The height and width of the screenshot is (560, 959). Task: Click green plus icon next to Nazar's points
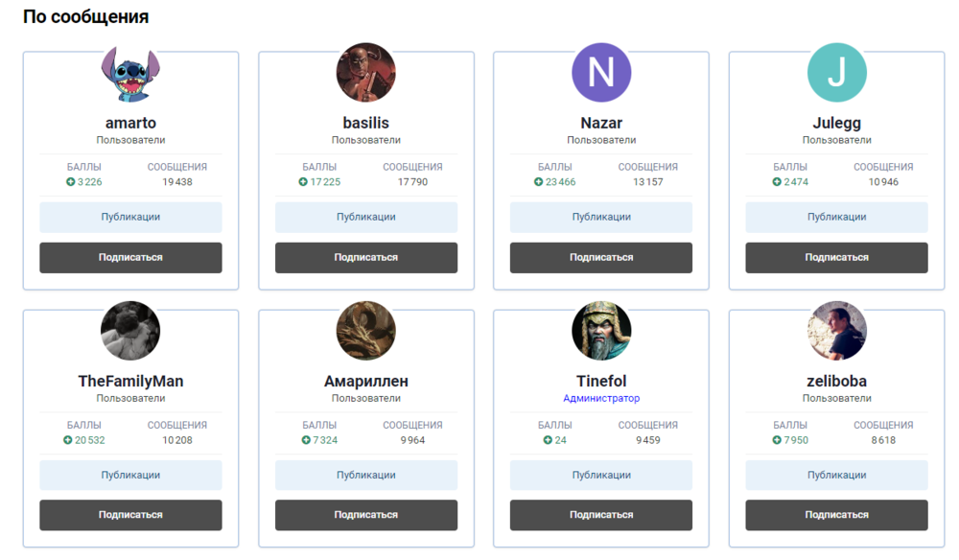tap(539, 182)
